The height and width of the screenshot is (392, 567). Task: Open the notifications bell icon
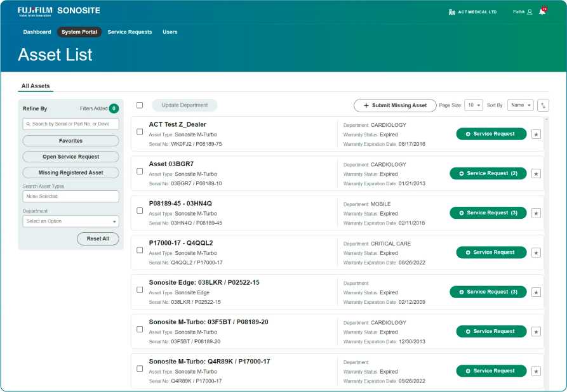click(542, 11)
